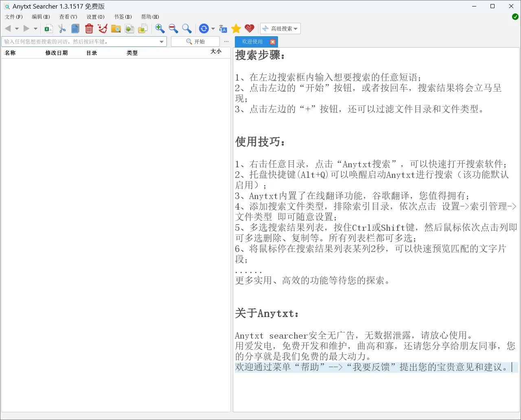Open the forward history dropdown arrow

pos(35,28)
